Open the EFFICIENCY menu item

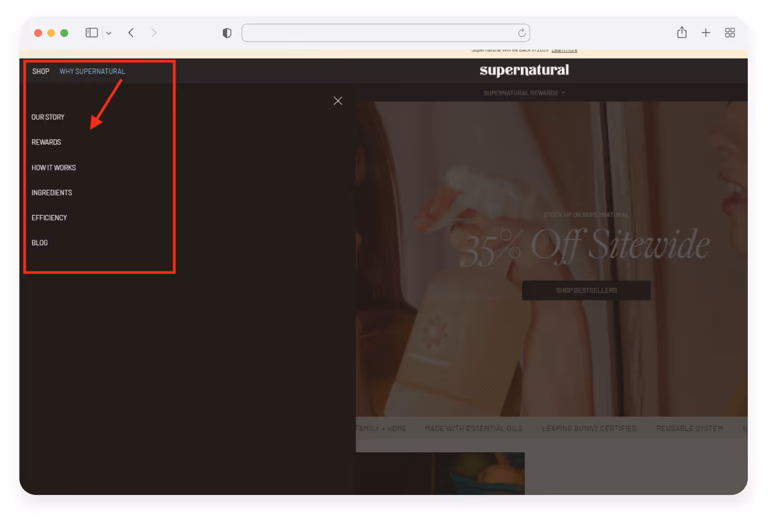[49, 218]
